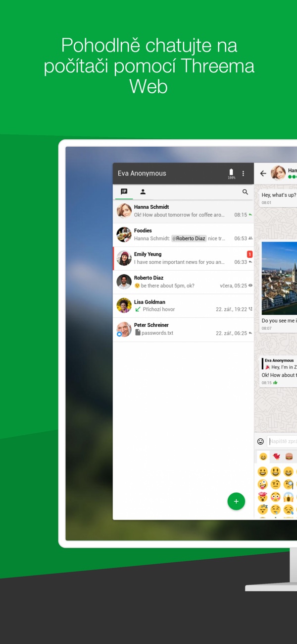Pick the first grinning emoji in first row

(x=263, y=471)
